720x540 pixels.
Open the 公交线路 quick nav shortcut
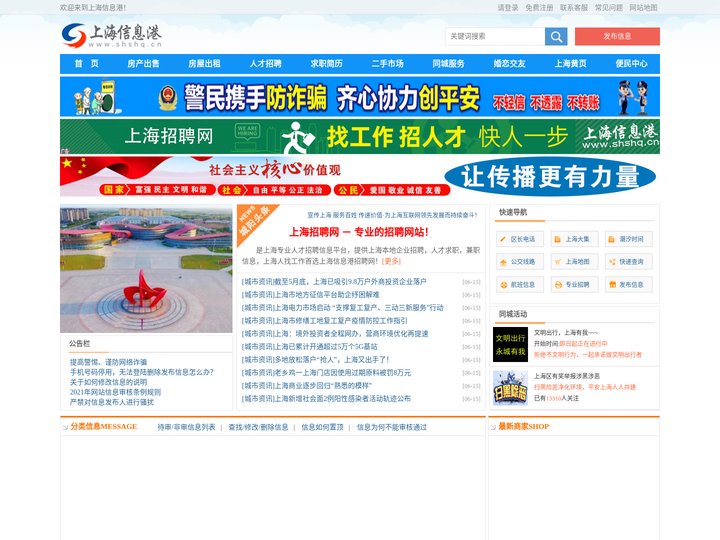click(x=519, y=262)
